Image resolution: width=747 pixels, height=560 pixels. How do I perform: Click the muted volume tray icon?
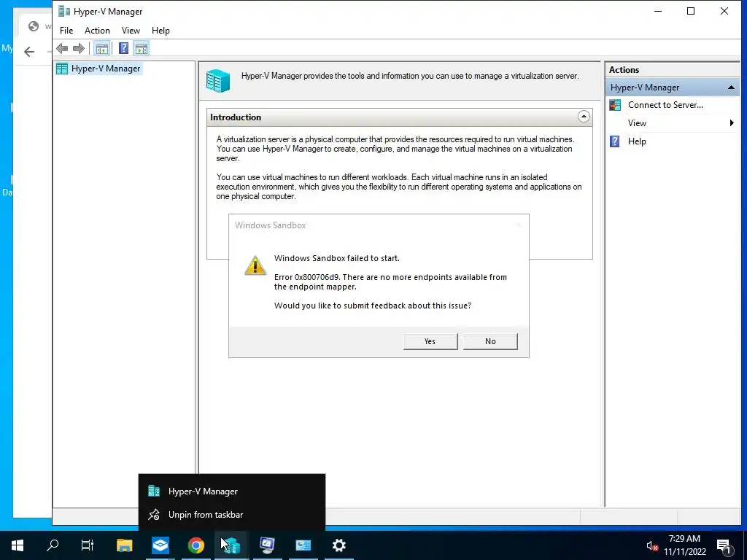click(651, 546)
